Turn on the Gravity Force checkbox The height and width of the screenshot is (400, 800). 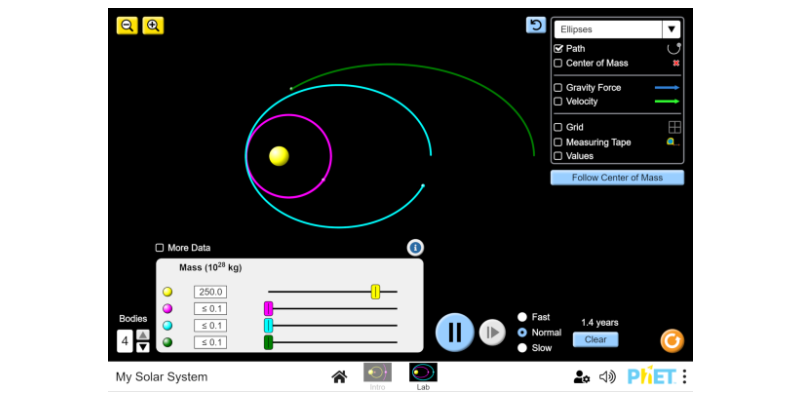click(x=559, y=88)
